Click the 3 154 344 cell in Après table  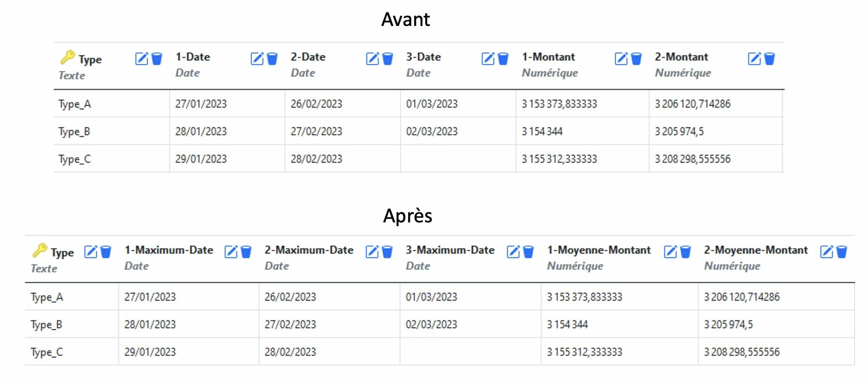(x=619, y=324)
